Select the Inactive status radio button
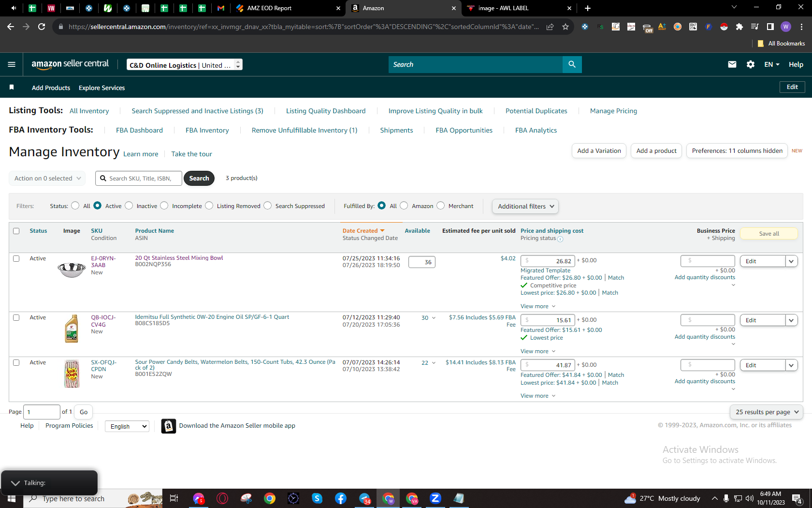812x508 pixels. pos(129,206)
